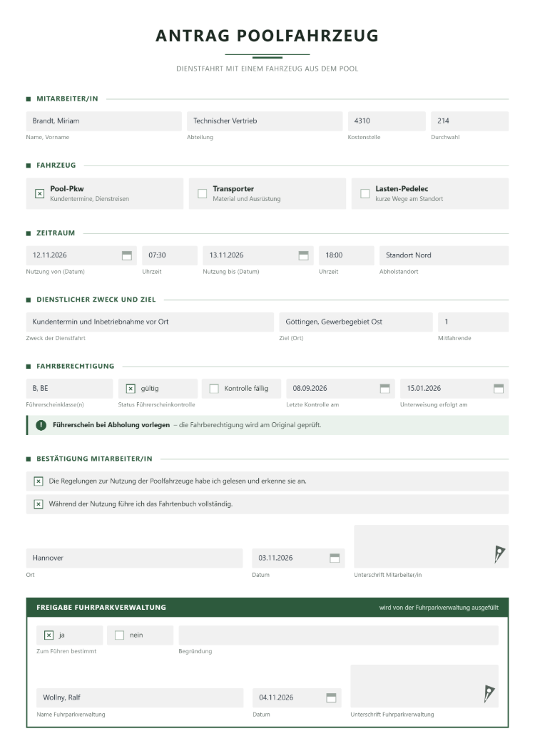Viewport: 535px width, 756px height.
Task: Click the Name Fuhrparkverwaltung field Wollny, Ralf
Action: pos(140,698)
